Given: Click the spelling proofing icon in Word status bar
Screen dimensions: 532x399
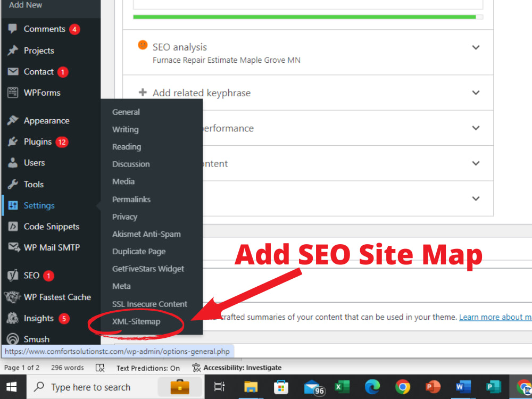Looking at the screenshot, I should coord(100,368).
